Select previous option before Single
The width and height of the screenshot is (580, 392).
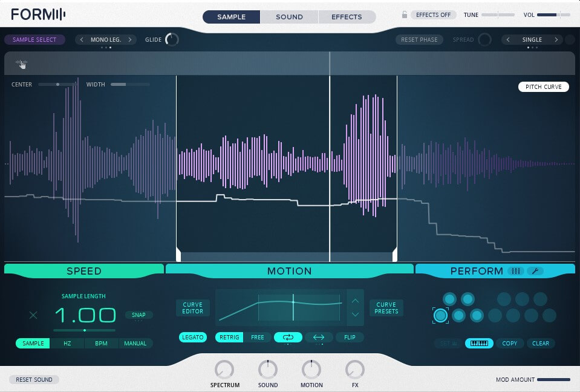coord(508,40)
